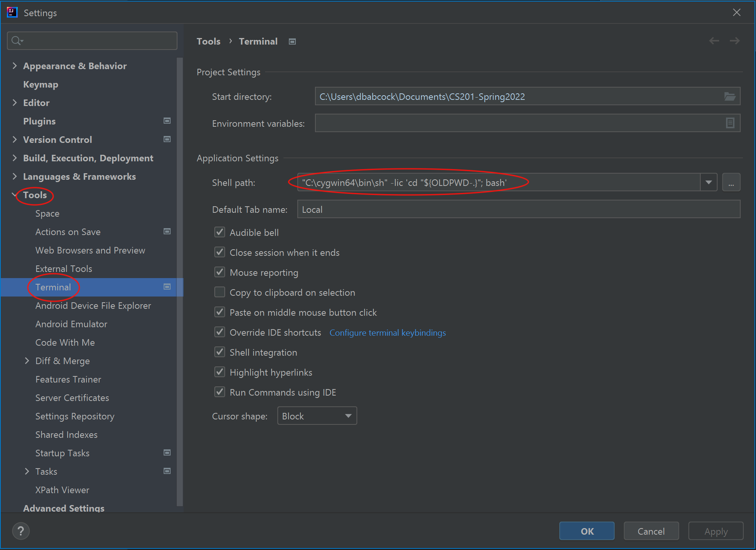Screen dimensions: 756x550
Task: Click the browse ellipsis next to Shell path
Action: [x=731, y=182]
